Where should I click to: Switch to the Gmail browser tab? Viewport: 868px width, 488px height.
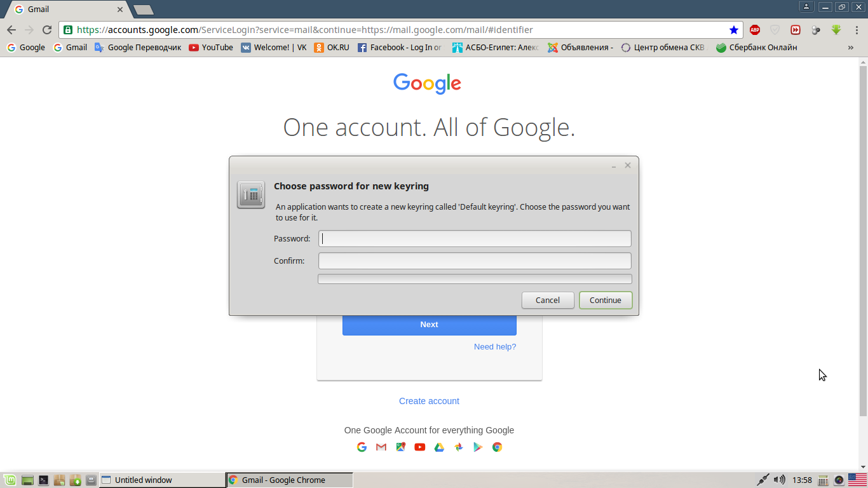[x=67, y=10]
